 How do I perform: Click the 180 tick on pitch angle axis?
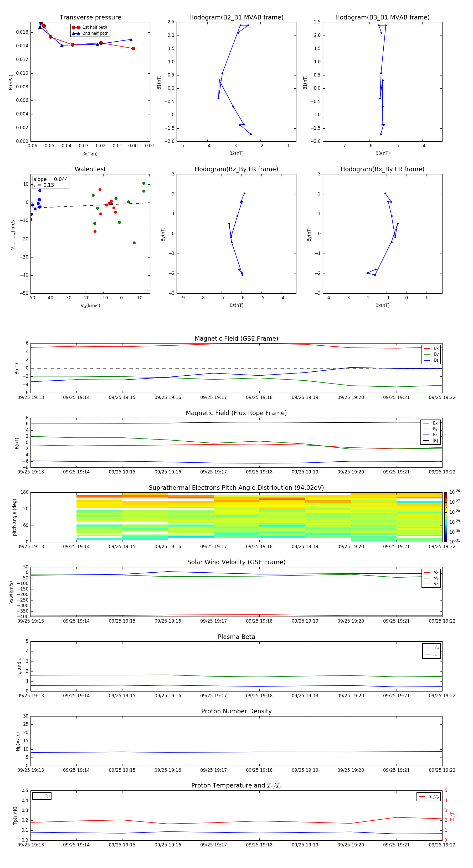[25, 492]
